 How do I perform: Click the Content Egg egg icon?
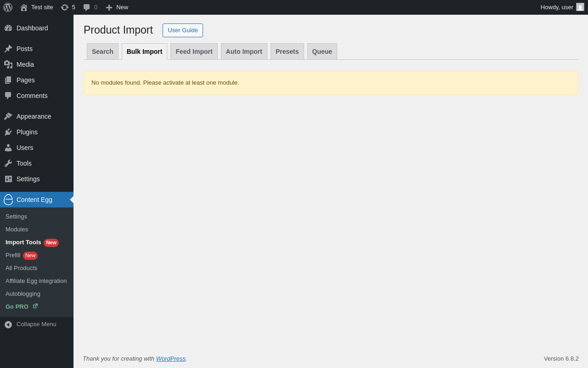click(x=8, y=200)
